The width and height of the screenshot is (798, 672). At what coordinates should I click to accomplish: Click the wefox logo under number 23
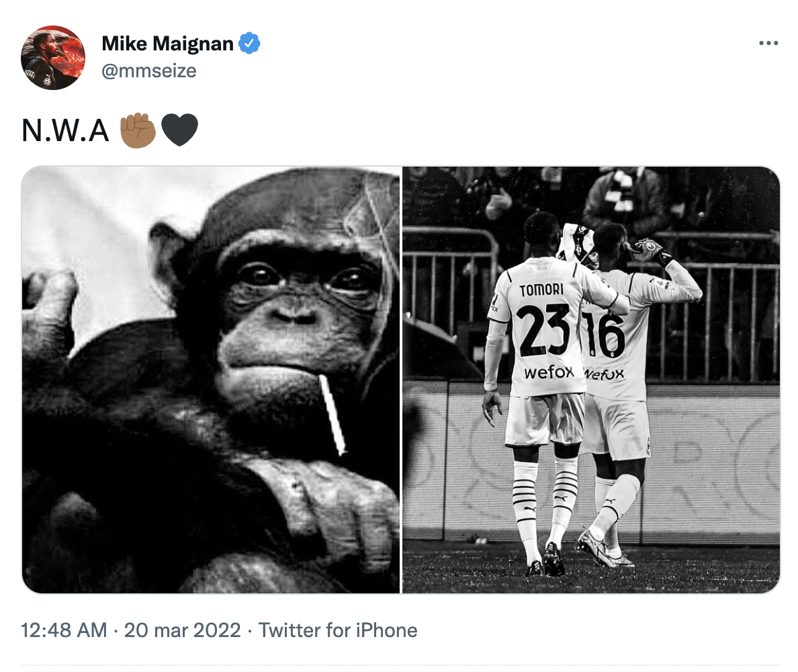(x=549, y=372)
